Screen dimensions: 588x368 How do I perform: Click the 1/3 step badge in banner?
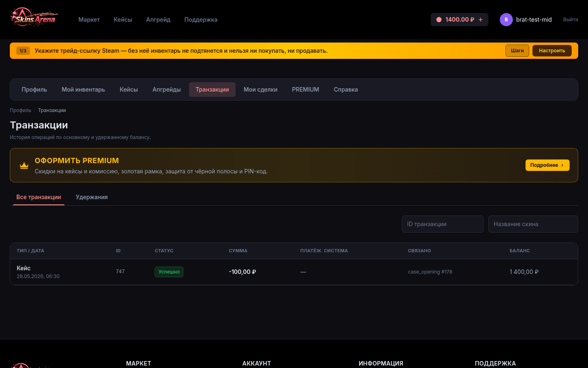[23, 51]
